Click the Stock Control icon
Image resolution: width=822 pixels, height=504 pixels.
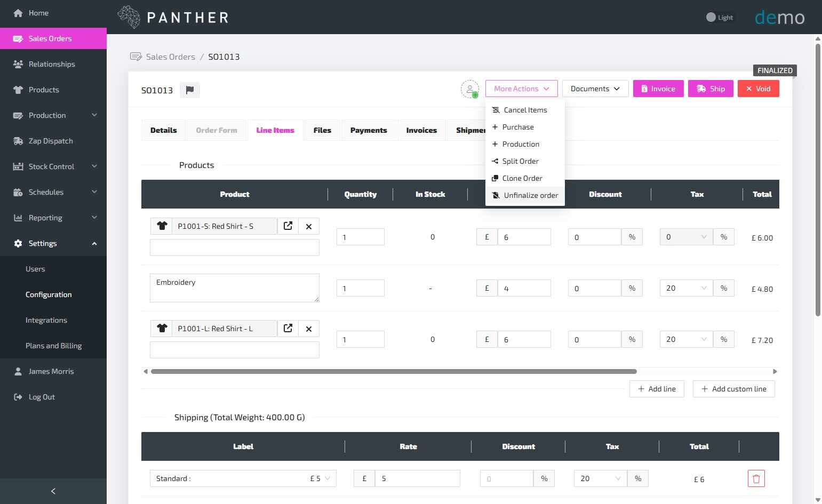[18, 166]
